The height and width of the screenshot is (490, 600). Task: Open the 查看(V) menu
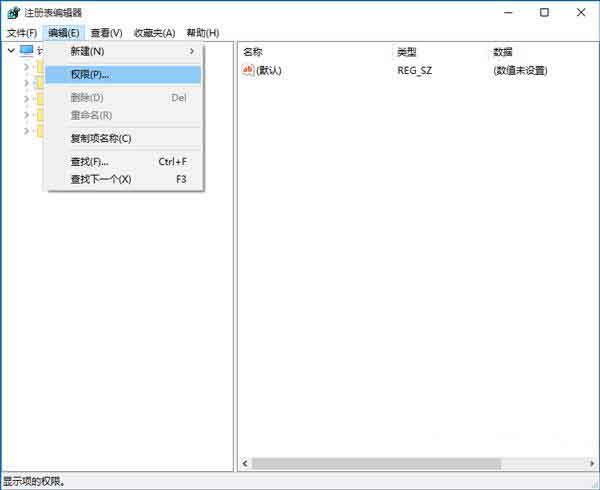click(x=106, y=33)
